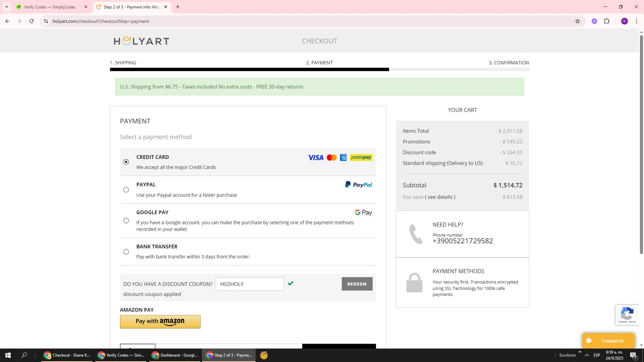Click 'discount coupon applied' message

point(152,294)
